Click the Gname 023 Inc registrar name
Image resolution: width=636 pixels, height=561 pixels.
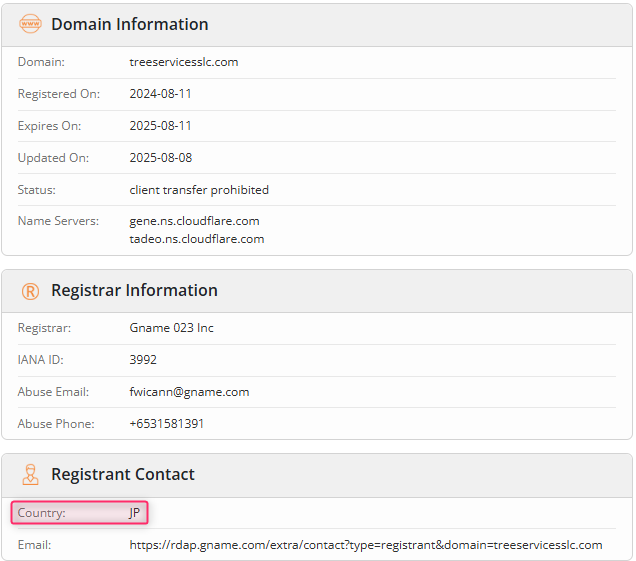coord(172,328)
